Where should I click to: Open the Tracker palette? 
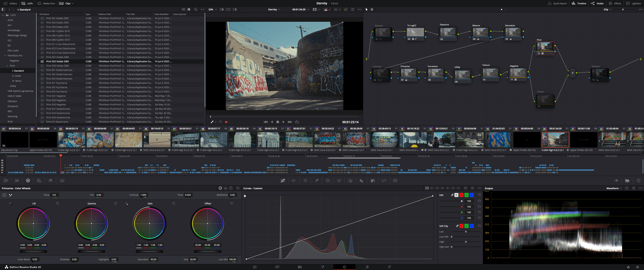(339, 181)
